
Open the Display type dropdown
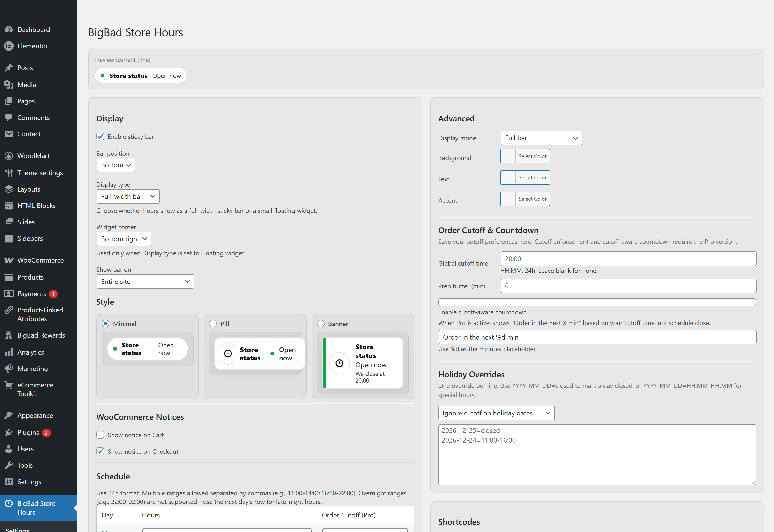pos(128,196)
